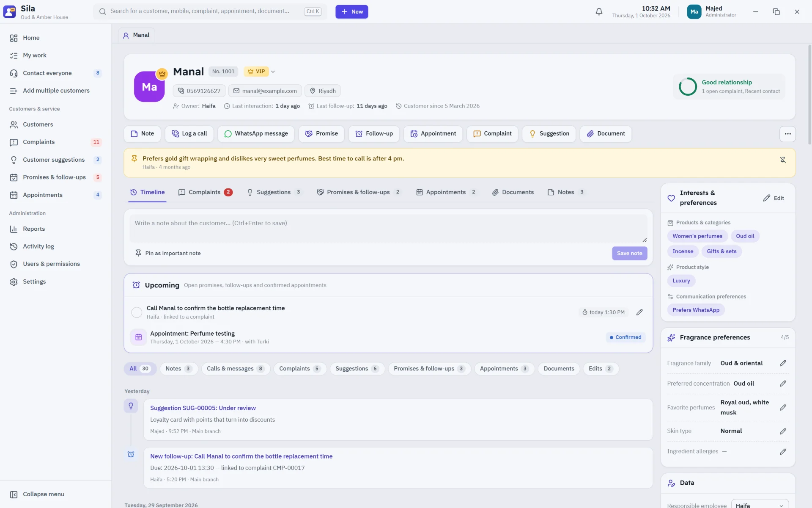Select the All timeline filter
Image resolution: width=812 pixels, height=508 pixels.
(140, 369)
